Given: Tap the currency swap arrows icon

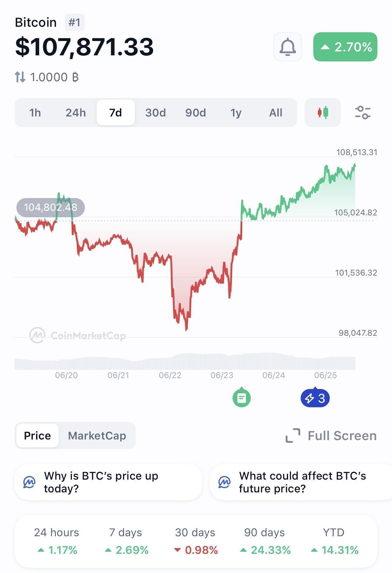Looking at the screenshot, I should click(20, 77).
